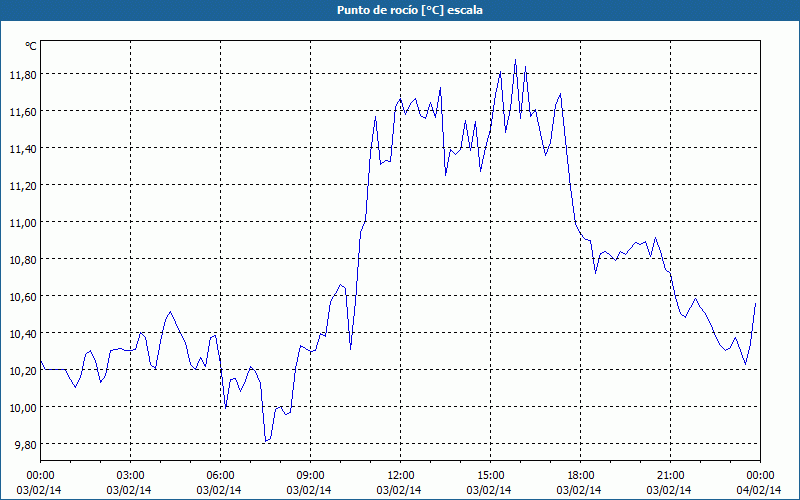Click the curve's highest peak near 15:50
800x500 pixels.
(x=515, y=60)
